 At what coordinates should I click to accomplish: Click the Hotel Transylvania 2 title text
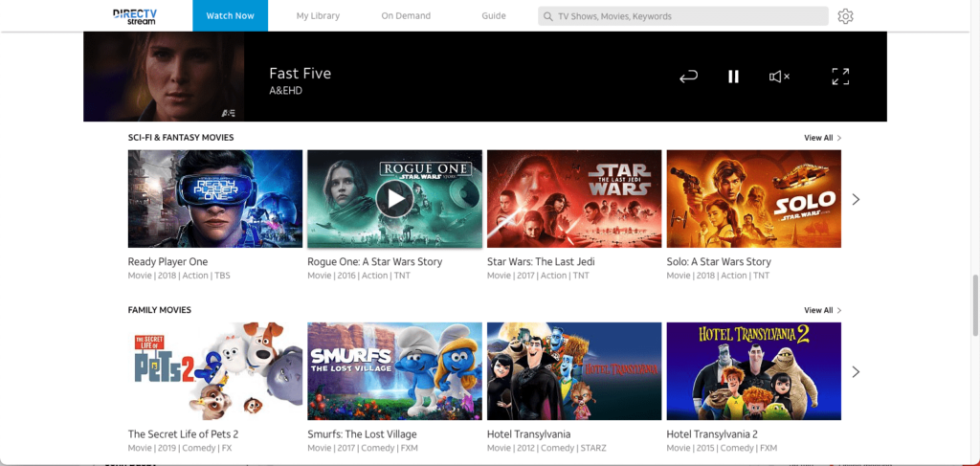click(712, 434)
